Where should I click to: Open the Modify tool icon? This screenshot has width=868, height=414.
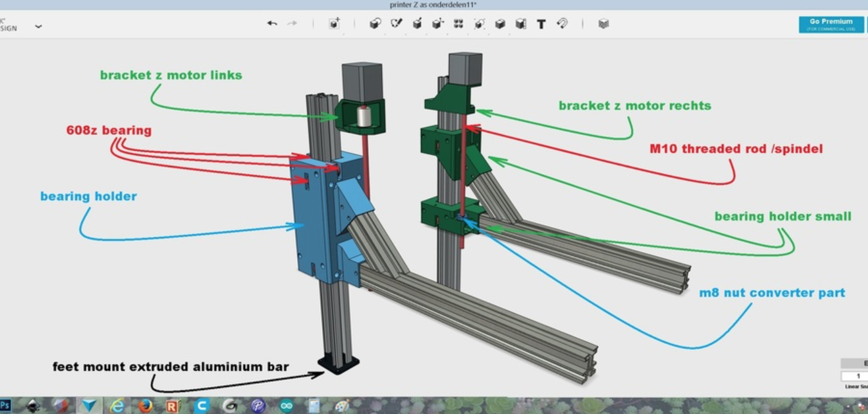click(438, 24)
